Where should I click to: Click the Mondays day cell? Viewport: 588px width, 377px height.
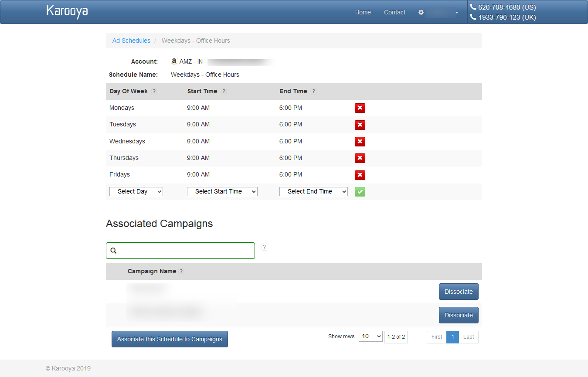tap(122, 108)
